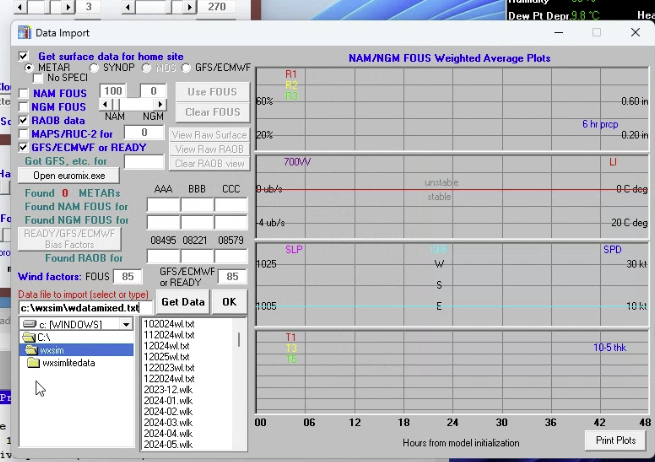Click the file list vertical scrollbar thumb
The height and width of the screenshot is (462, 655).
pyautogui.click(x=239, y=340)
